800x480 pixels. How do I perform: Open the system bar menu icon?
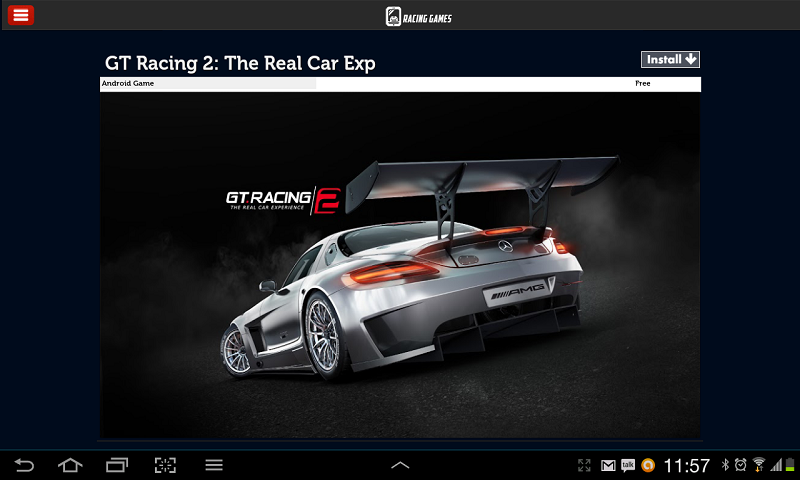(214, 465)
